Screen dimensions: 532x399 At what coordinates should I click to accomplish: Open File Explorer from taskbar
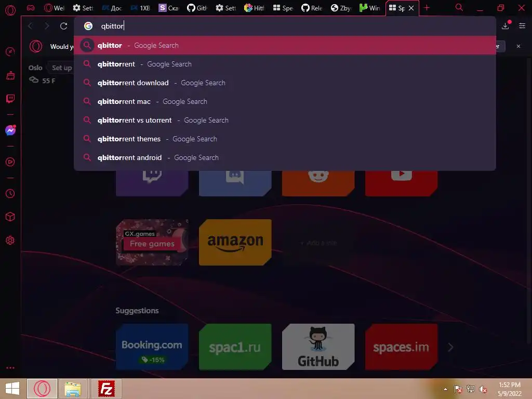pyautogui.click(x=73, y=389)
